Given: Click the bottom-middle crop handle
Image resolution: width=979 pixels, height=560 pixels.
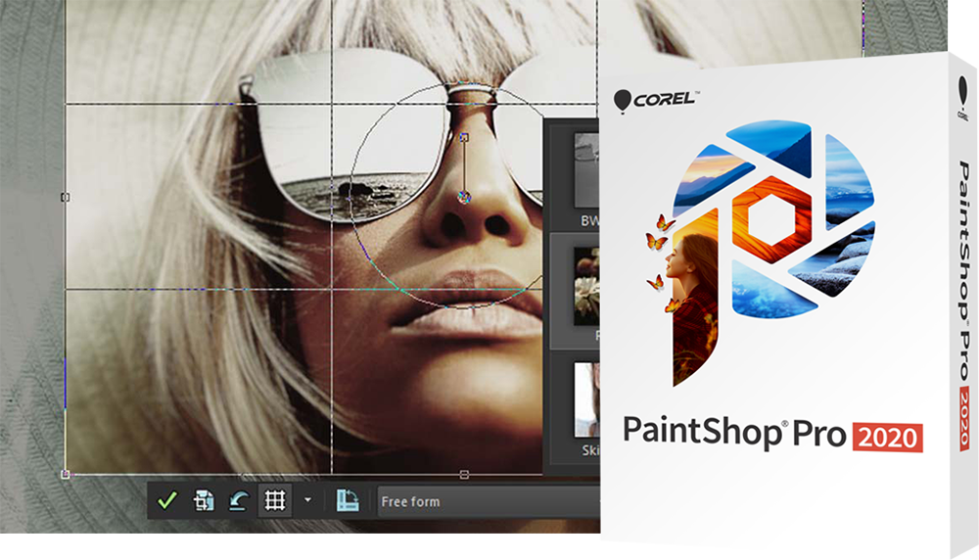Looking at the screenshot, I should [464, 475].
